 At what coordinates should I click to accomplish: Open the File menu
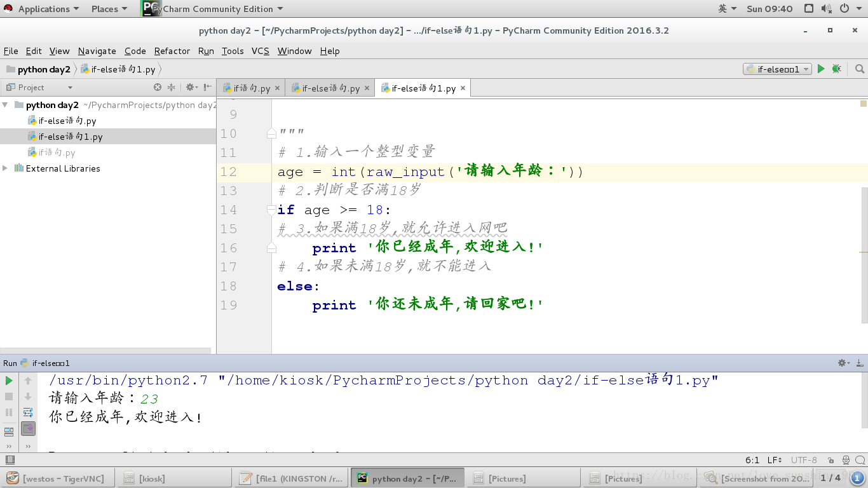coord(11,51)
